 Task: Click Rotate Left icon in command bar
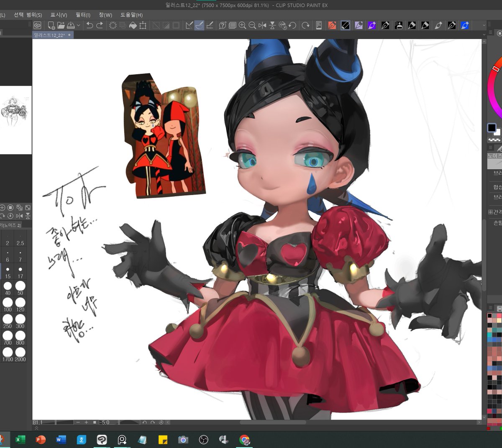point(293,25)
